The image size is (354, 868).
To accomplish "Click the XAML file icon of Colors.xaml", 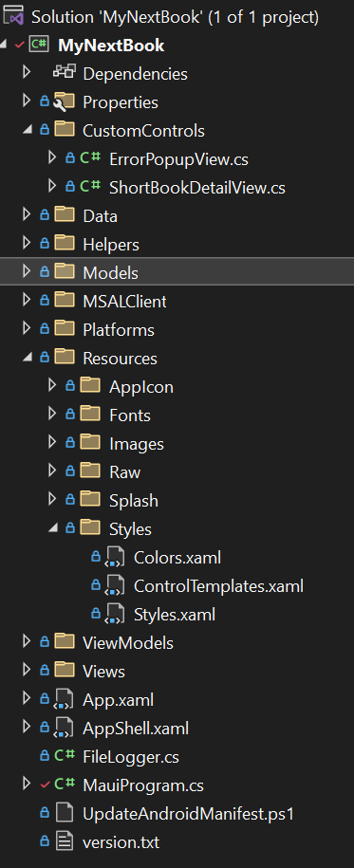I will 114,558.
